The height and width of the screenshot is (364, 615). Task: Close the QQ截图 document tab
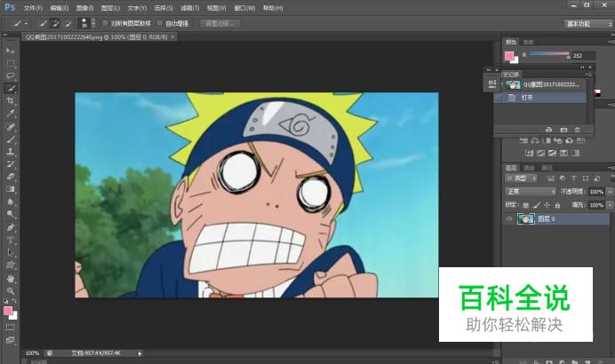point(172,36)
